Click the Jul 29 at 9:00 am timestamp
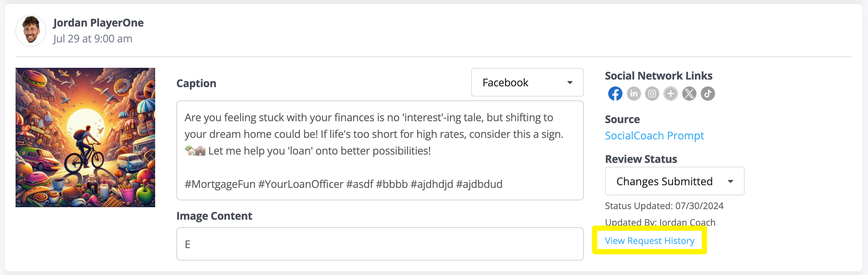 click(93, 39)
